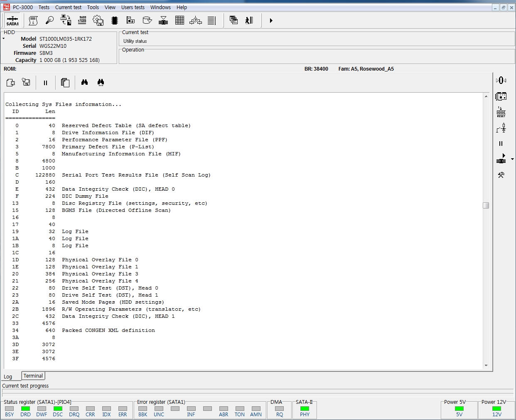The width and height of the screenshot is (516, 420).
Task: Click the gear with floppy disk icon
Action: 98,20
